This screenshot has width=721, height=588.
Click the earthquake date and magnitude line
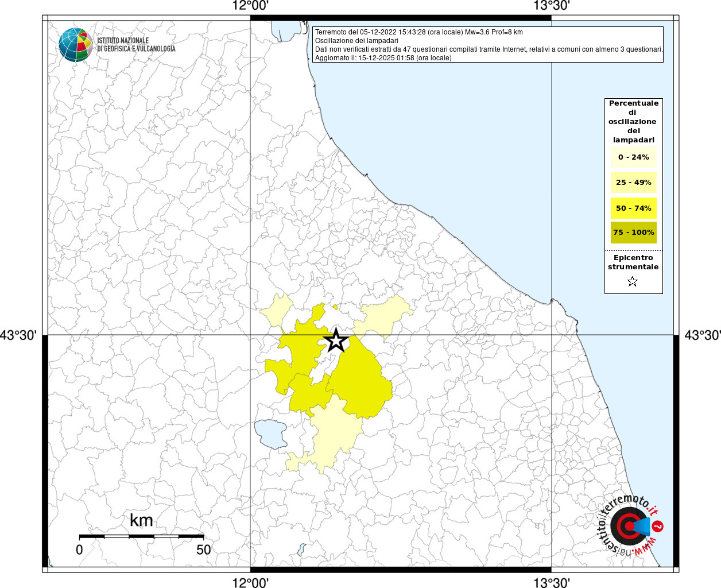point(418,32)
